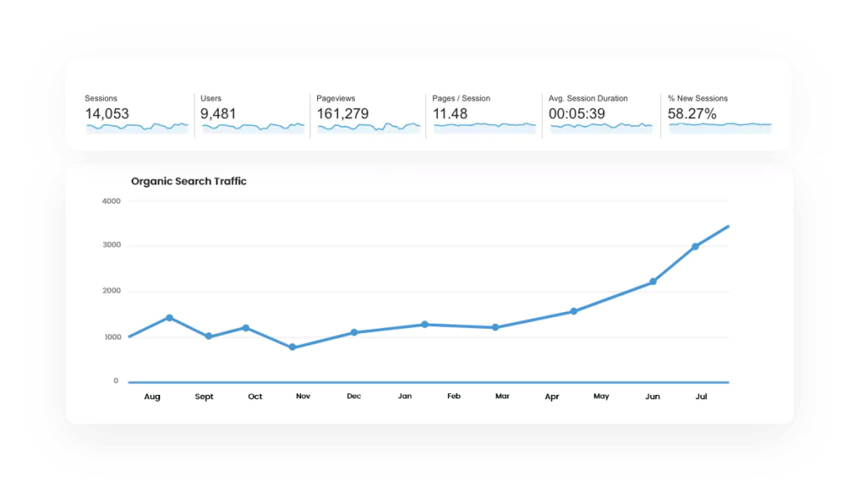The width and height of the screenshot is (859, 504).
Task: Click the Sessions metric label
Action: click(x=102, y=98)
